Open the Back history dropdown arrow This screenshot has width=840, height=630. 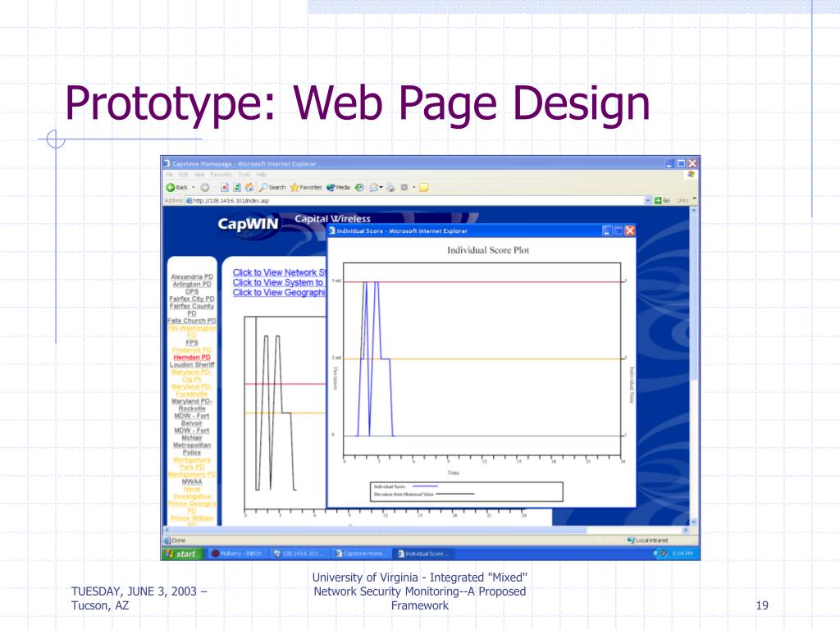(x=194, y=188)
